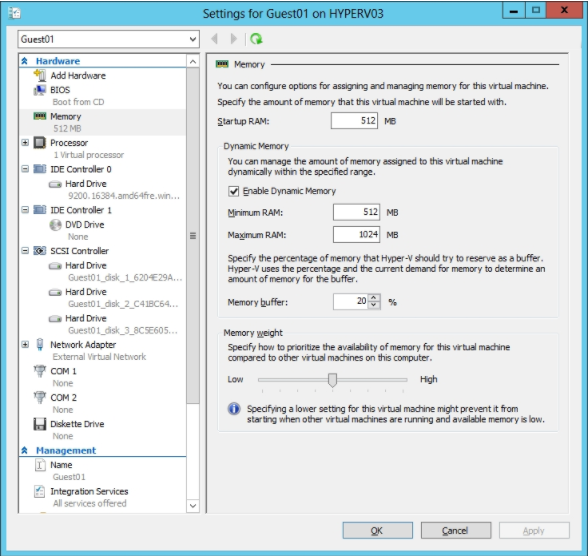Click the IDE Controller 1 icon
588x556 pixels.
pos(40,210)
